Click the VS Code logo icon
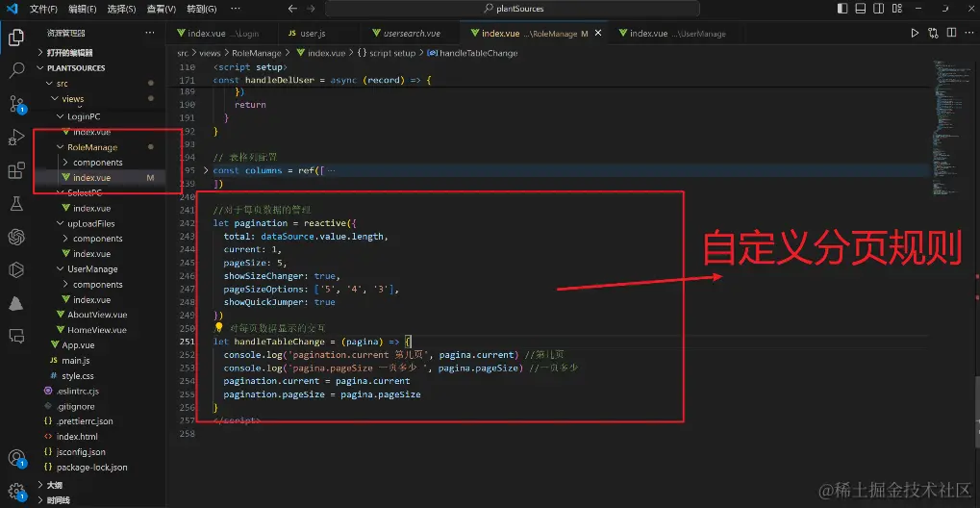The height and width of the screenshot is (508, 980). pos(12,9)
